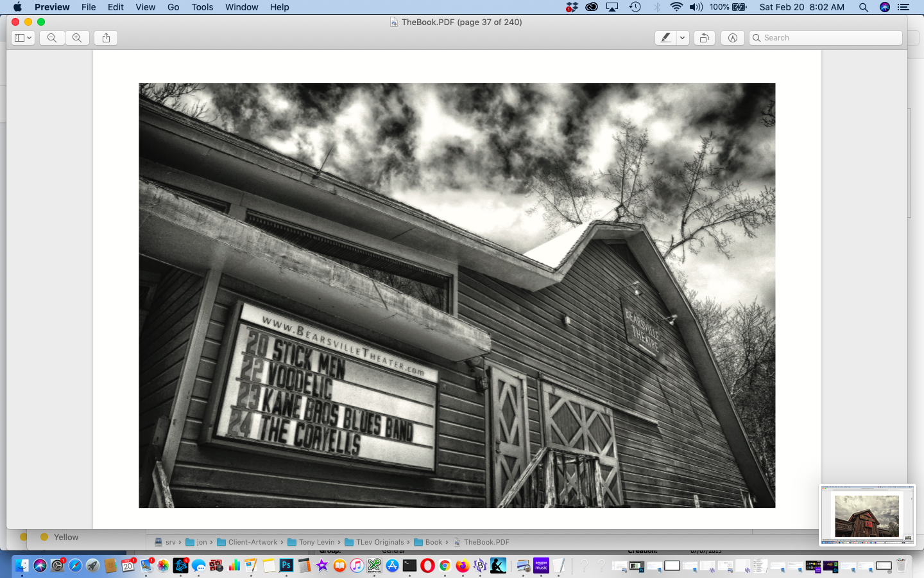Screen dimensions: 924x578
Task: Open Creative Cloud menu bar icon
Action: (592, 7)
